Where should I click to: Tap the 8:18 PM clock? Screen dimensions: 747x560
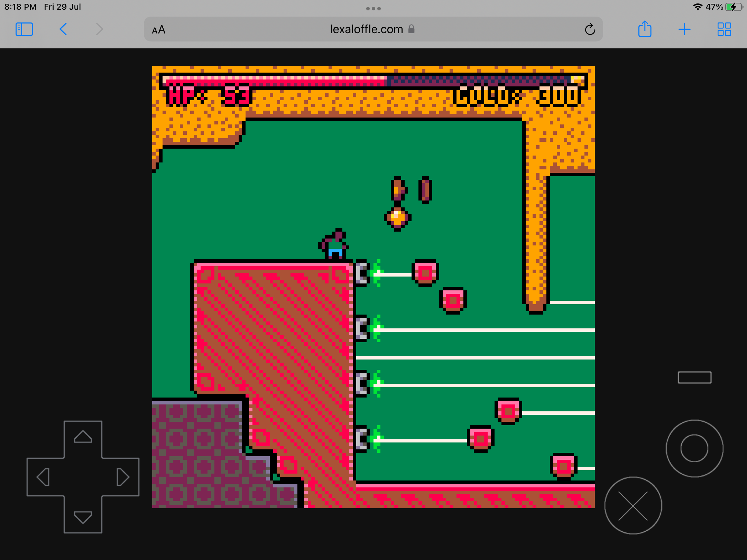[x=20, y=7]
